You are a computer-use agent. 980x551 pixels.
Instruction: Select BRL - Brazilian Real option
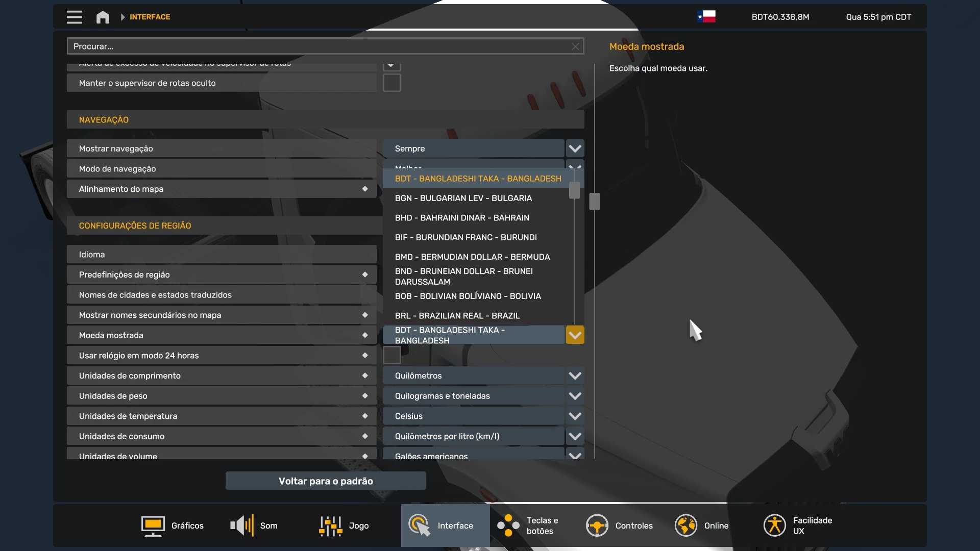pyautogui.click(x=457, y=316)
